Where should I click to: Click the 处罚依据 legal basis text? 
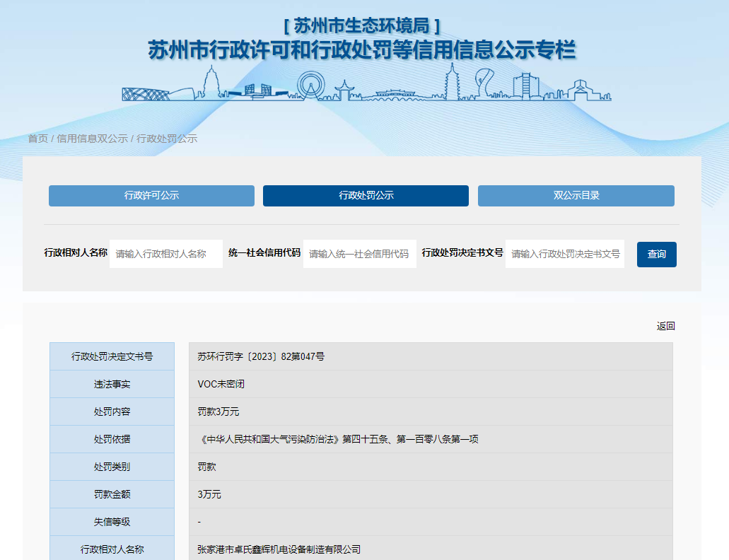pyautogui.click(x=338, y=439)
